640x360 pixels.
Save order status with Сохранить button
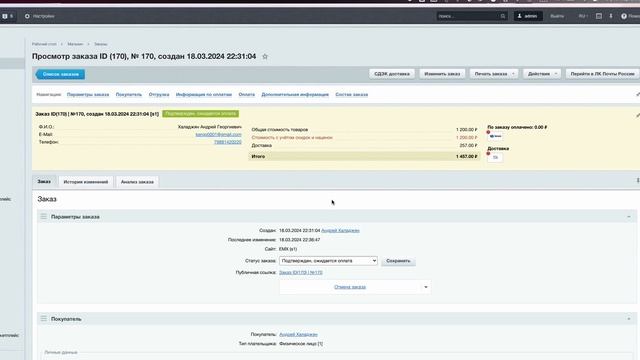click(398, 261)
